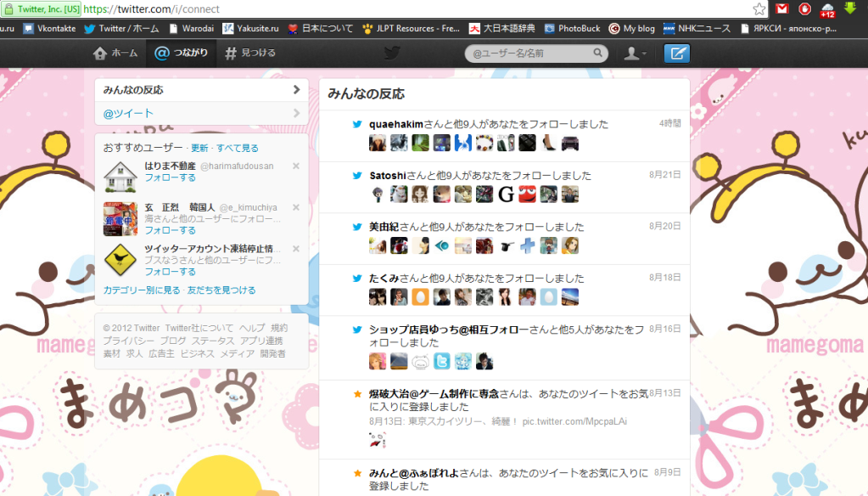Image resolution: width=868 pixels, height=496 pixels.
Task: Click 更新 to refresh suggested users
Action: [199, 148]
